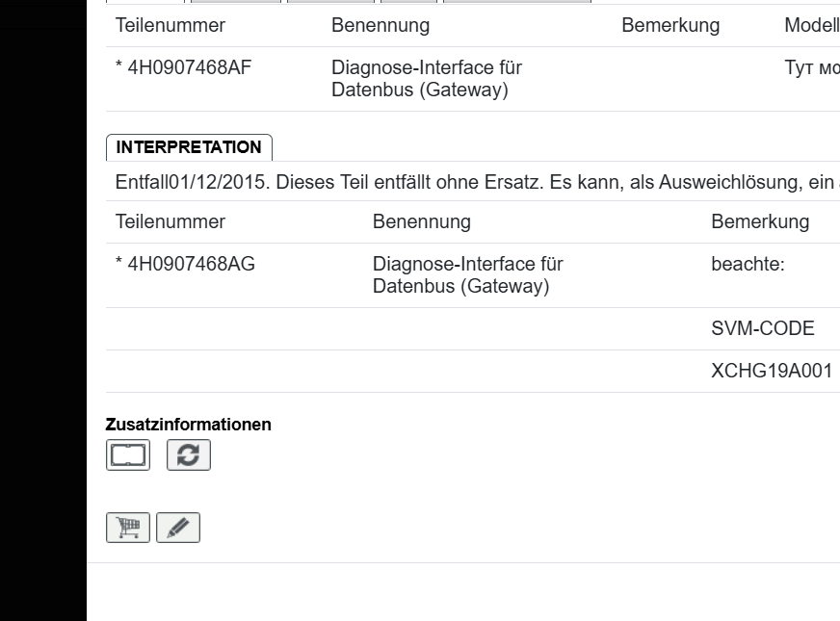Sort by the Teilenummer column header

point(170,25)
